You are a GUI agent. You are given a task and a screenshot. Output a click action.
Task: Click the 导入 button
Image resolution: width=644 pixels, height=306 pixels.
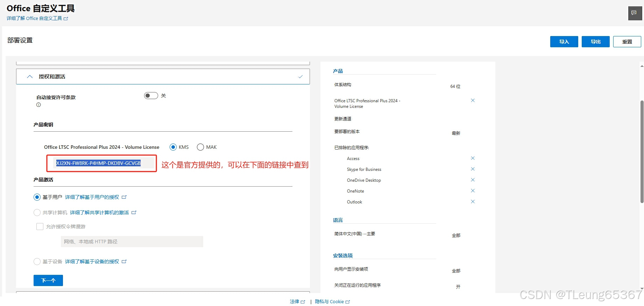564,42
